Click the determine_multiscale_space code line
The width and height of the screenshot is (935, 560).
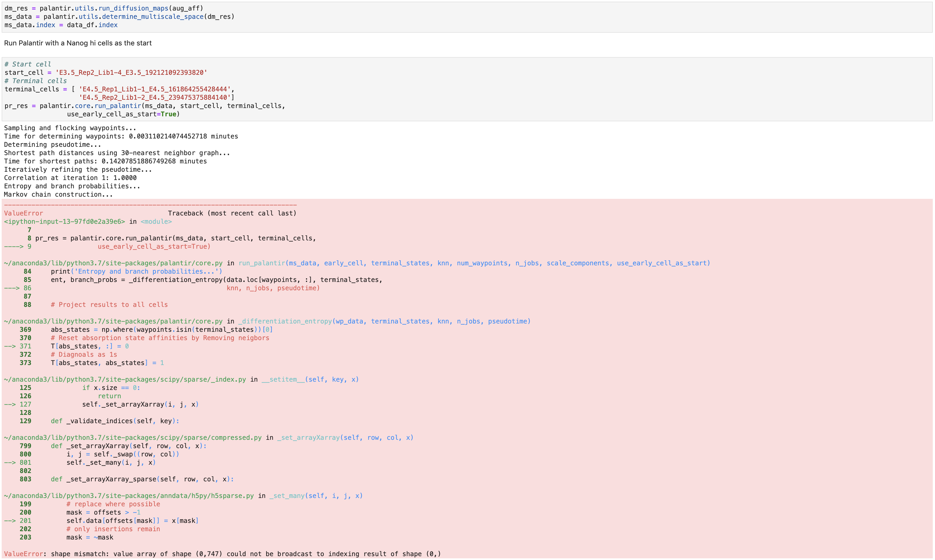(x=119, y=17)
